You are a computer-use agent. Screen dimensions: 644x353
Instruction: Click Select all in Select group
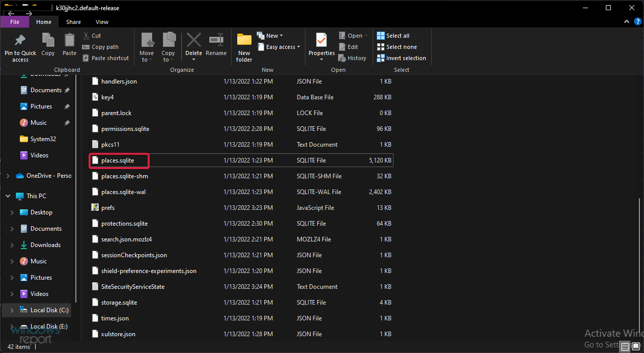click(393, 36)
